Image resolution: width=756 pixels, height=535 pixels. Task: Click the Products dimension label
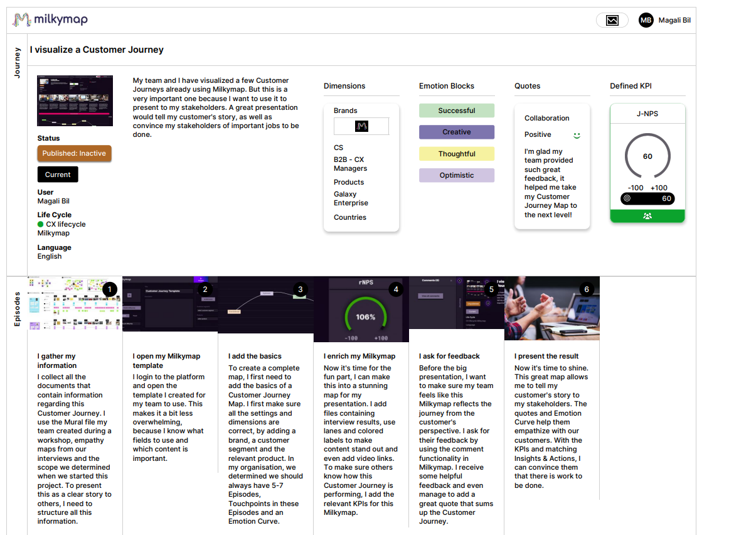point(349,182)
